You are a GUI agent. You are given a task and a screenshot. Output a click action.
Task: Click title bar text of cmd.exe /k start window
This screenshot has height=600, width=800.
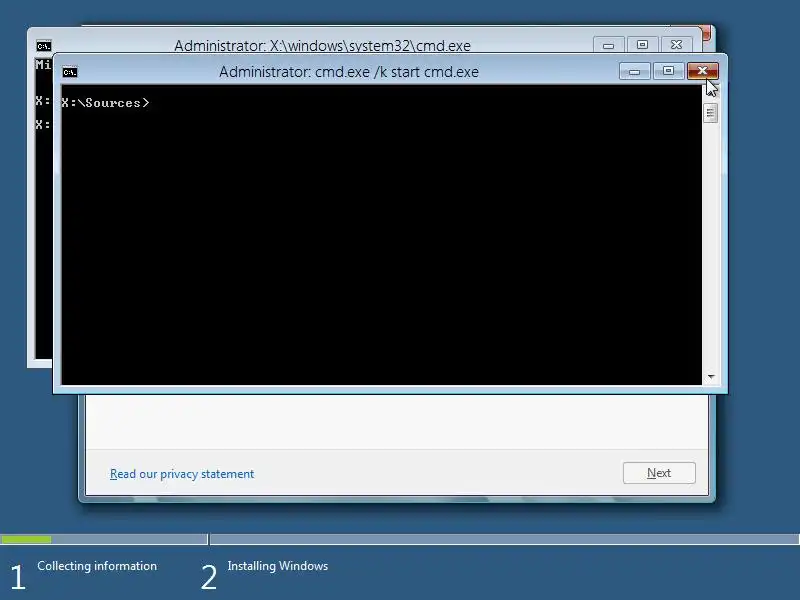(x=349, y=72)
